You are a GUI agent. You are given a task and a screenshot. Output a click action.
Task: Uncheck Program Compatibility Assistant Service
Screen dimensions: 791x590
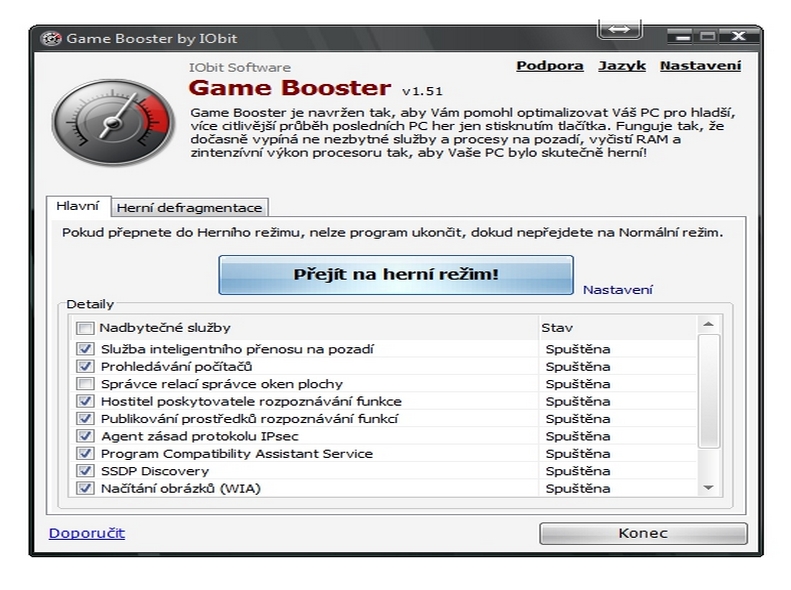click(x=85, y=453)
